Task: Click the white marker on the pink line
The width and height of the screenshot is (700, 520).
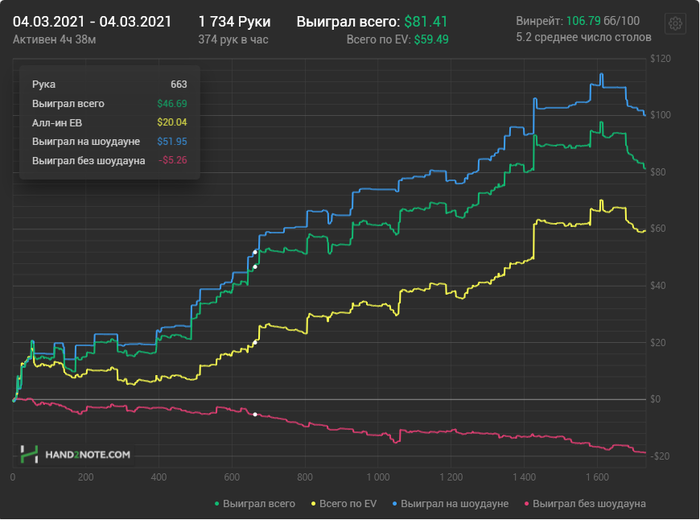Action: click(x=255, y=415)
